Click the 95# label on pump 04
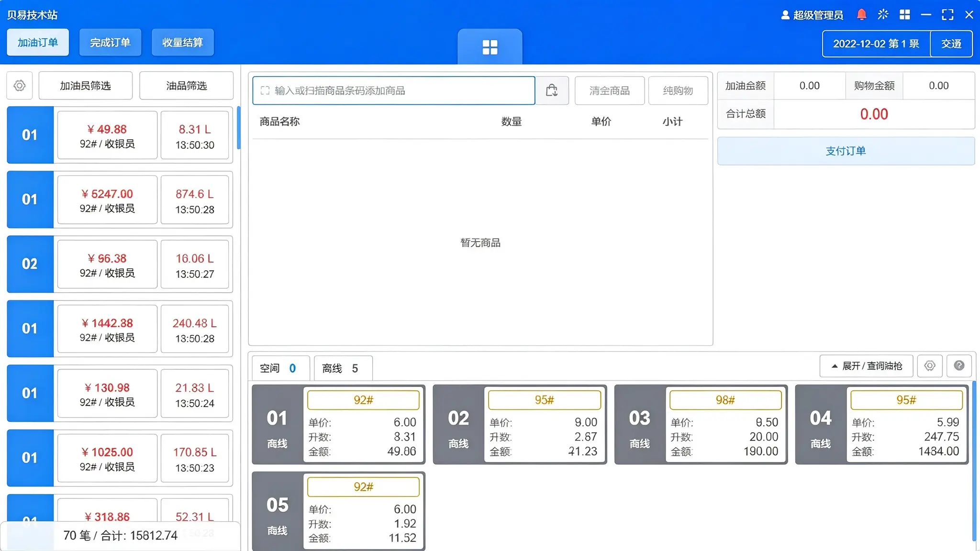Viewport: 980px width, 551px height. (x=906, y=400)
